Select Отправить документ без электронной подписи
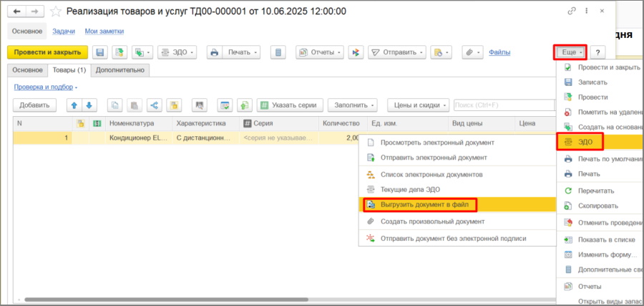 [457, 239]
